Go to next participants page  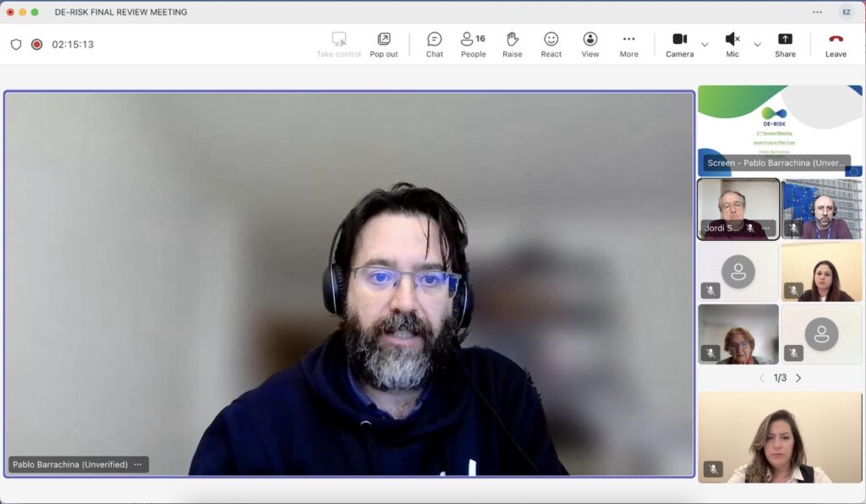tap(798, 378)
